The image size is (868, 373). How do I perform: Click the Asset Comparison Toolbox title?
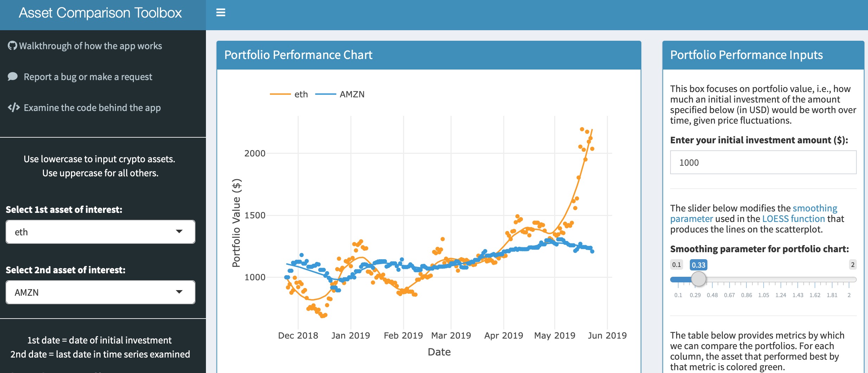click(x=100, y=13)
